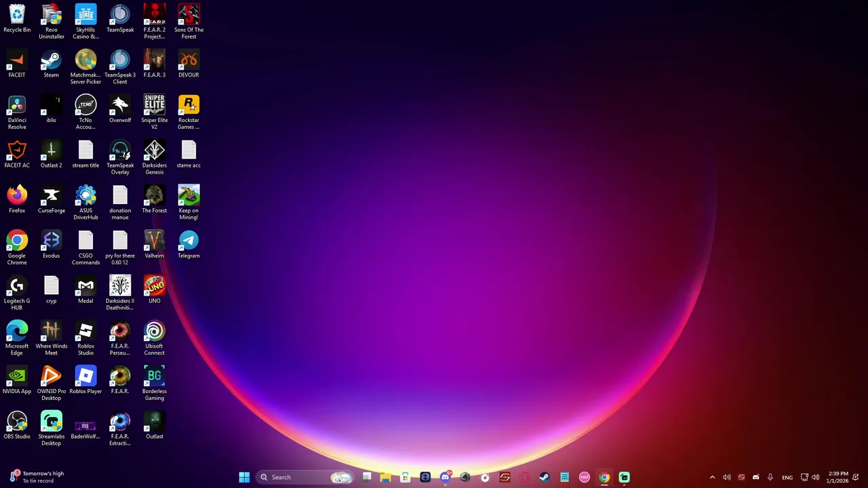Viewport: 868px width, 488px height.
Task: Select the NVIDIA App shortcut
Action: click(x=17, y=381)
